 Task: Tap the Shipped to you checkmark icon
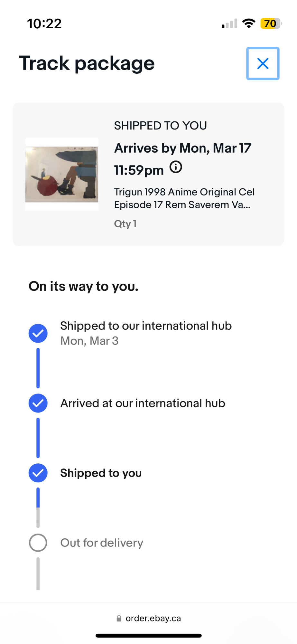click(38, 473)
